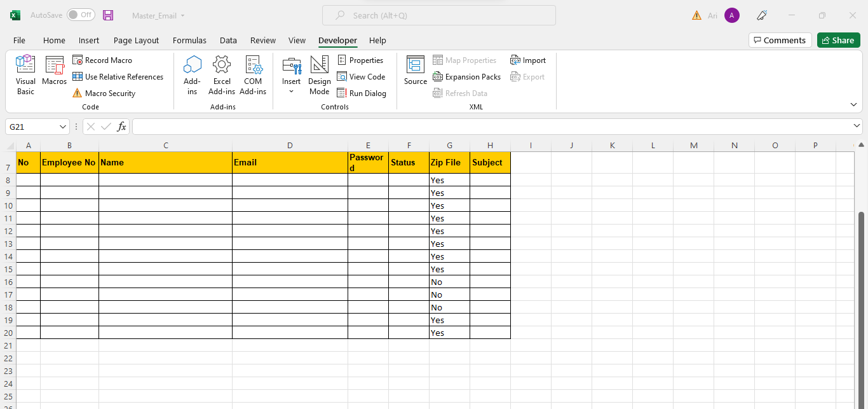Screen dimensions: 868x409
Task: Switch to the Home tab
Action: pyautogui.click(x=54, y=40)
